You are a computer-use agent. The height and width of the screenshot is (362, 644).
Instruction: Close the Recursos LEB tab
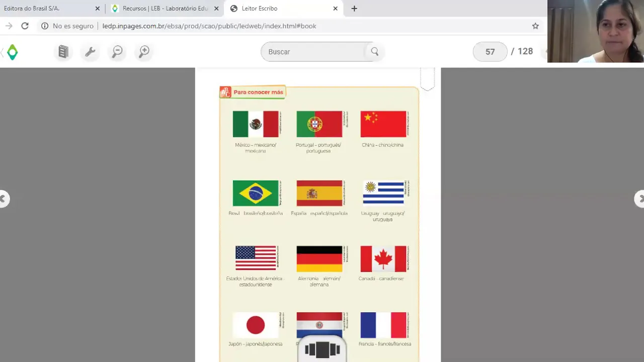coord(216,9)
